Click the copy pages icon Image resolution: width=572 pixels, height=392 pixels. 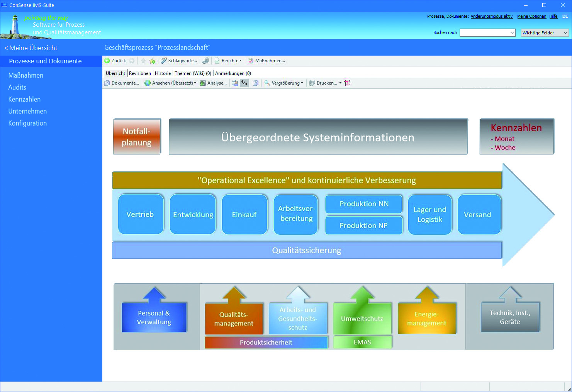[x=256, y=83]
